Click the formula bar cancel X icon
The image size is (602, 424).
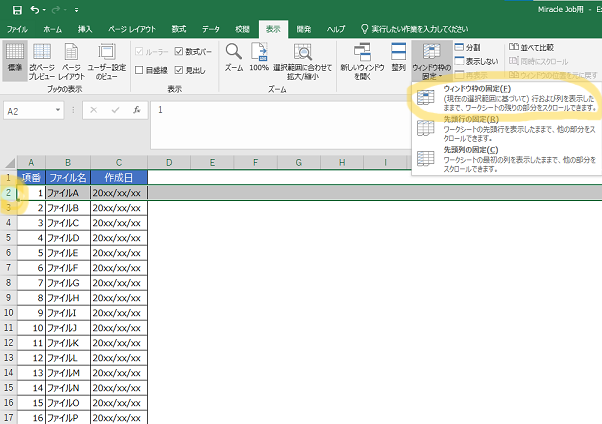click(x=93, y=111)
